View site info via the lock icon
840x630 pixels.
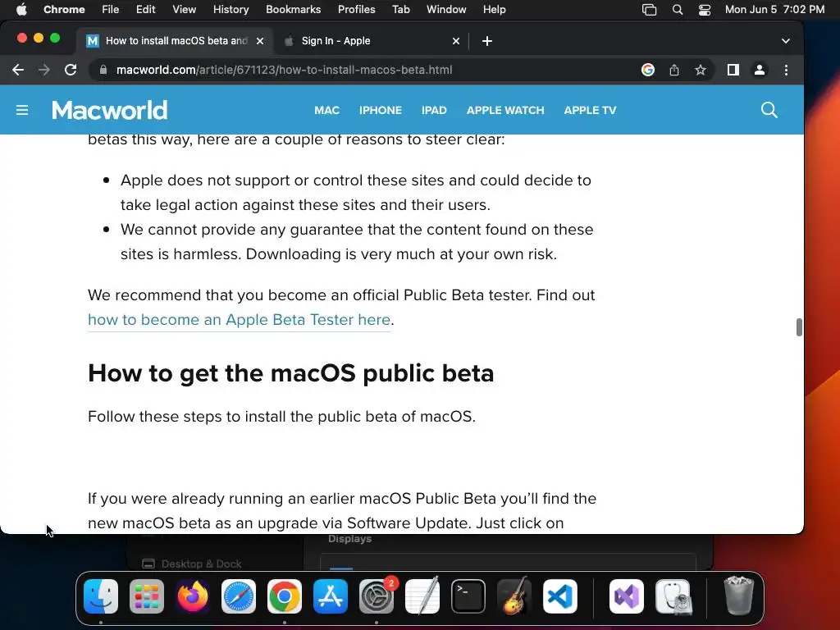(x=103, y=70)
